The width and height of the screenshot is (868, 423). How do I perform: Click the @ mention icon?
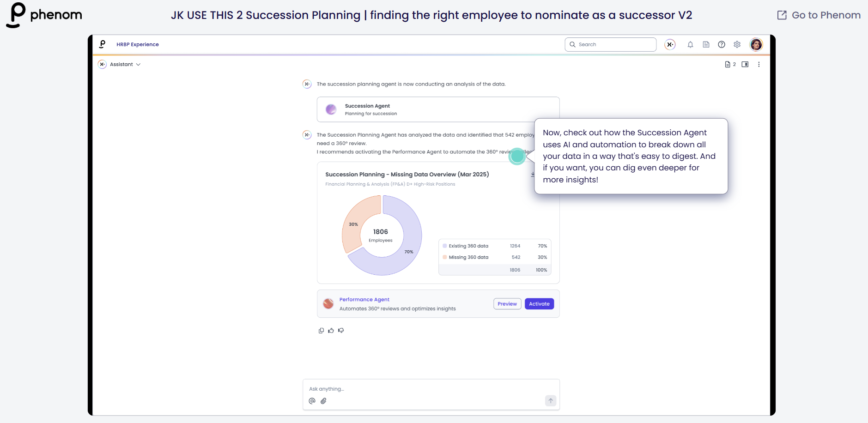coord(312,401)
